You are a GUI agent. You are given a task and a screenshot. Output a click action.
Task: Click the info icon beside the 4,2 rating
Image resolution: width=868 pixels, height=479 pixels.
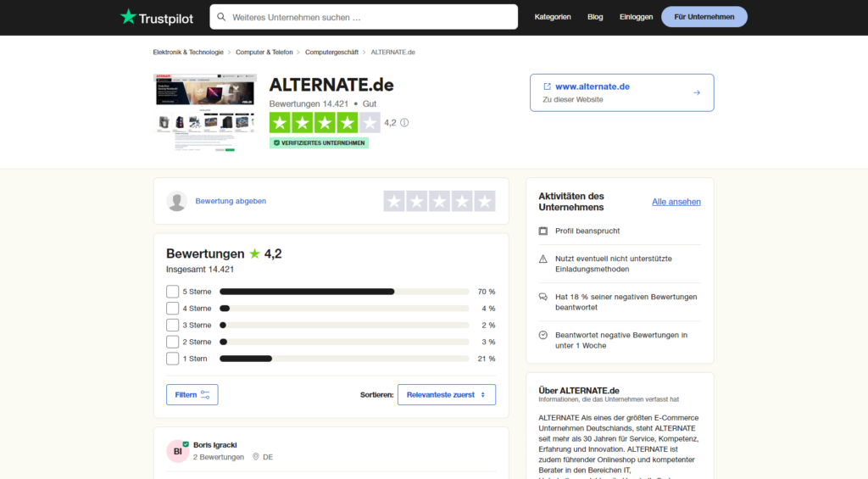point(404,123)
